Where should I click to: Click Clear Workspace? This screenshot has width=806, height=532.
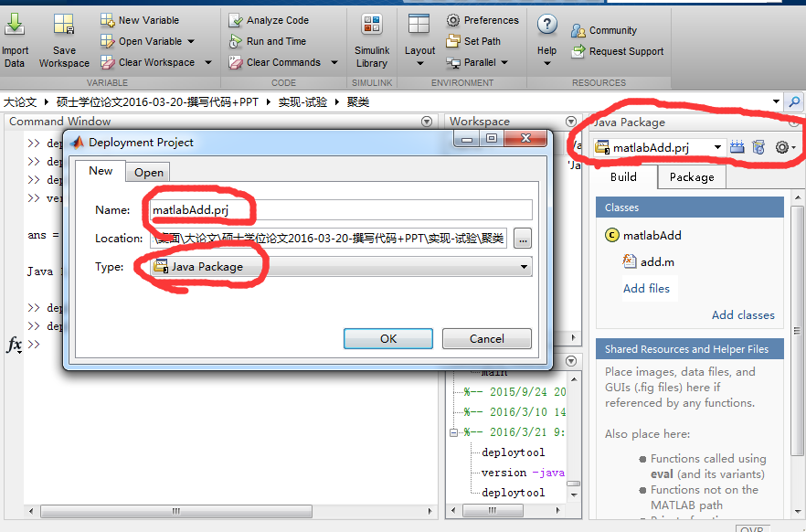pos(148,62)
